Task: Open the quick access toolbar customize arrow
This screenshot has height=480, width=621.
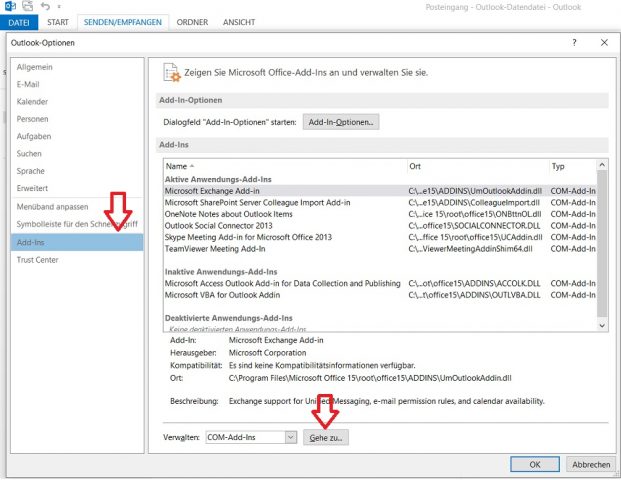Action: 59,7
